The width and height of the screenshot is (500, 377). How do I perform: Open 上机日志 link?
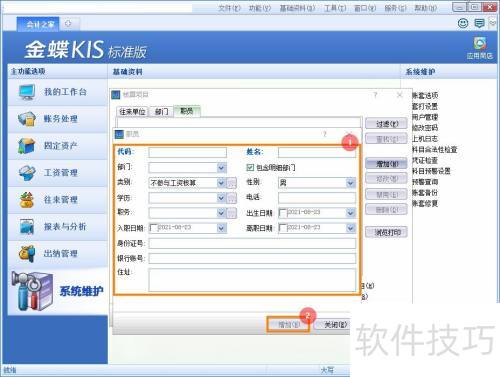click(425, 139)
